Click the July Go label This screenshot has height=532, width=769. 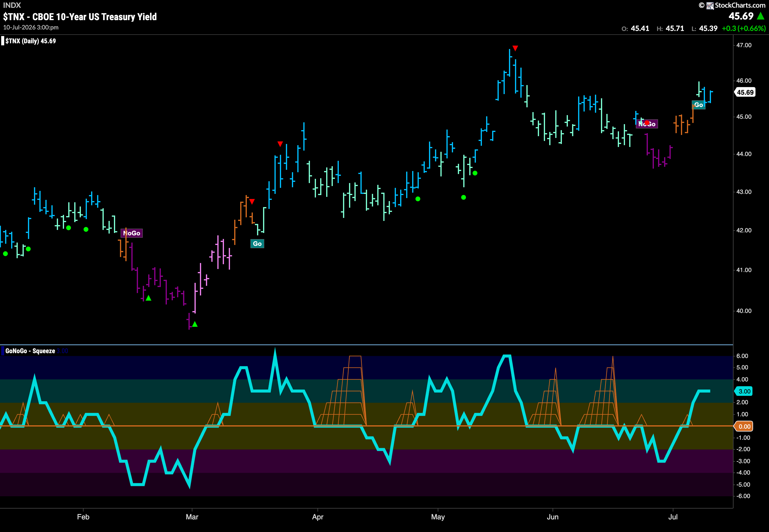(x=698, y=105)
